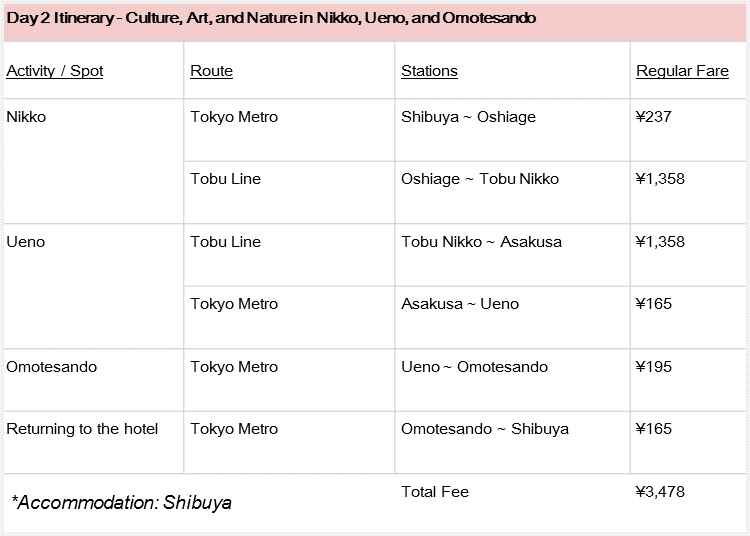Click the Route column header

pyautogui.click(x=211, y=71)
